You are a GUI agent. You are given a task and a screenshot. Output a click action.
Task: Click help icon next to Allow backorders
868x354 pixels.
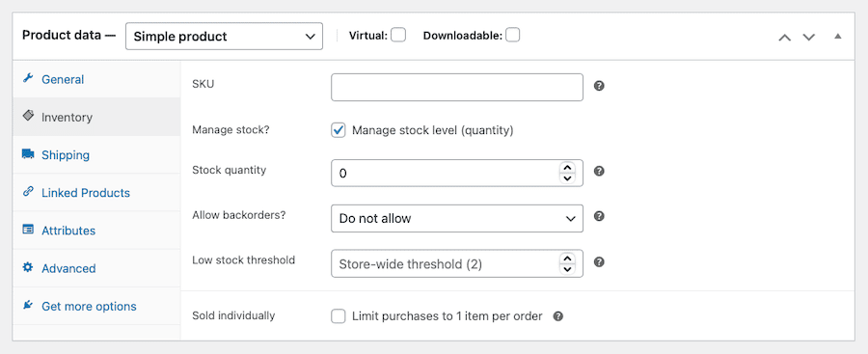click(599, 216)
